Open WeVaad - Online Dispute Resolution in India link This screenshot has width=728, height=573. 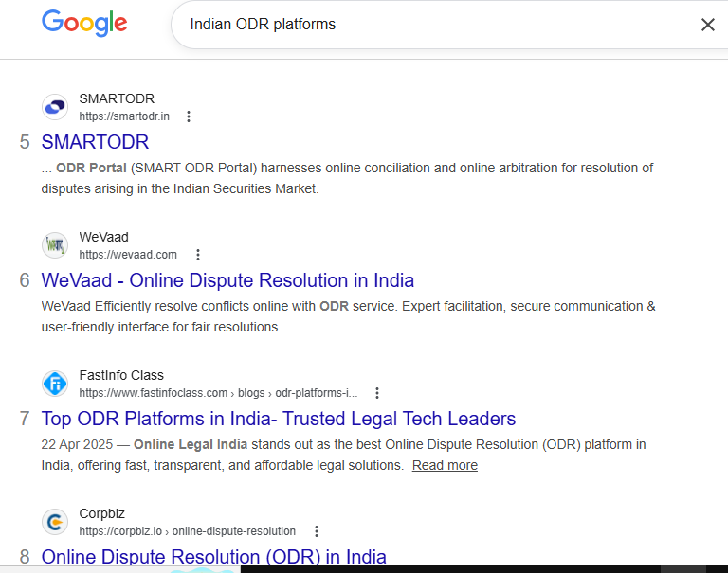tap(227, 280)
